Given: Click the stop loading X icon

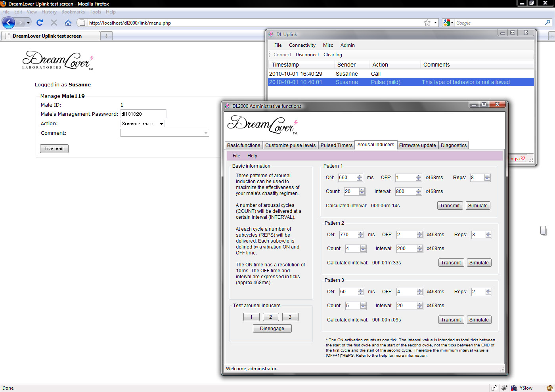Looking at the screenshot, I should tap(54, 23).
